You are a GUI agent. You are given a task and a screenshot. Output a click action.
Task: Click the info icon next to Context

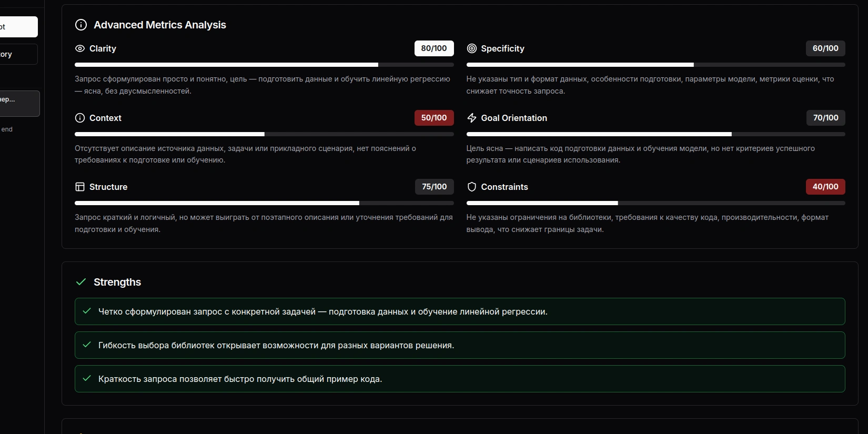click(80, 118)
